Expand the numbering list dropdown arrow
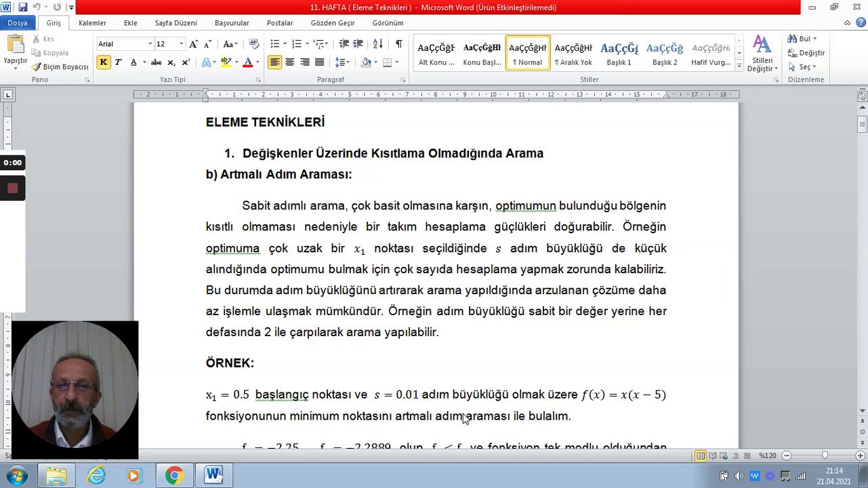The height and width of the screenshot is (488, 868). click(307, 44)
